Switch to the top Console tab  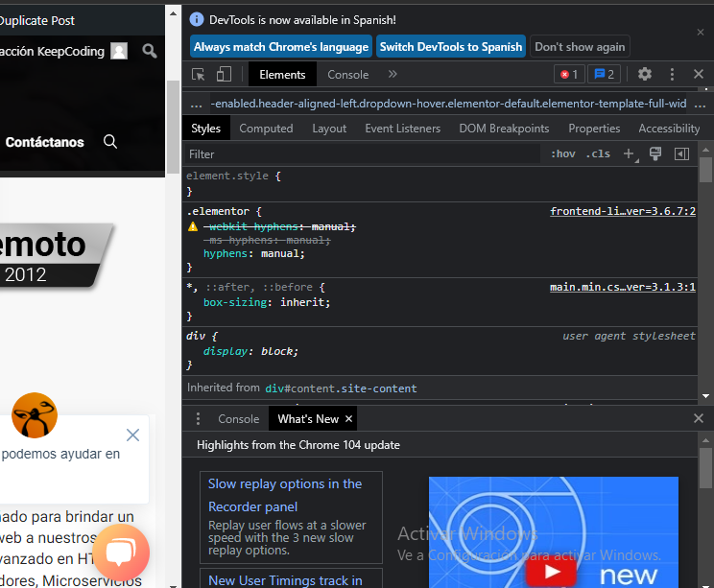(348, 74)
